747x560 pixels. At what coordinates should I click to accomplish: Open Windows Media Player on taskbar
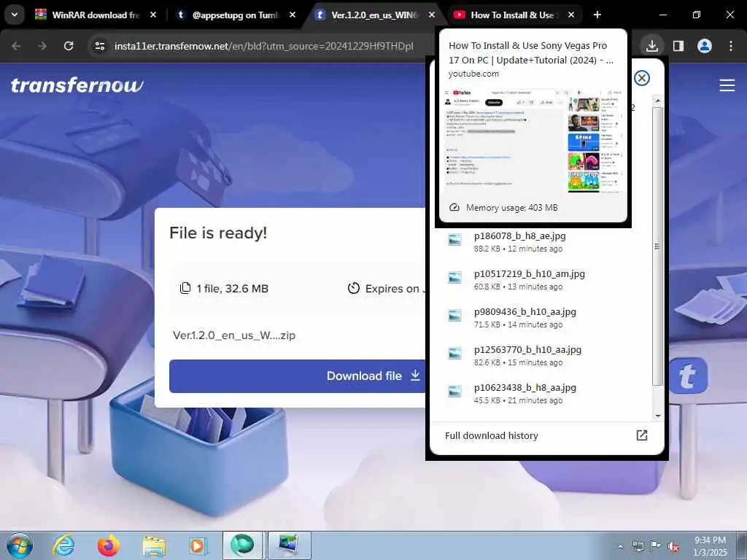point(197,545)
